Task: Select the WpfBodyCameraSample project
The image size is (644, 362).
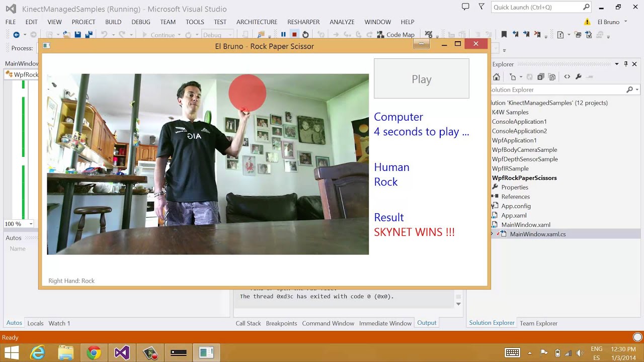Action: [524, 150]
